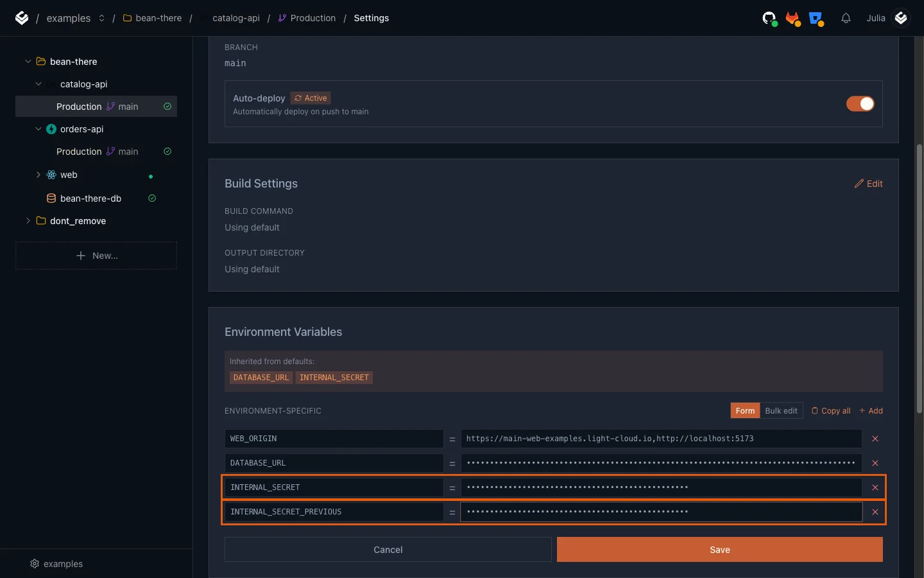This screenshot has width=924, height=578.
Task: Click the green status dot for web
Action: [x=151, y=176]
